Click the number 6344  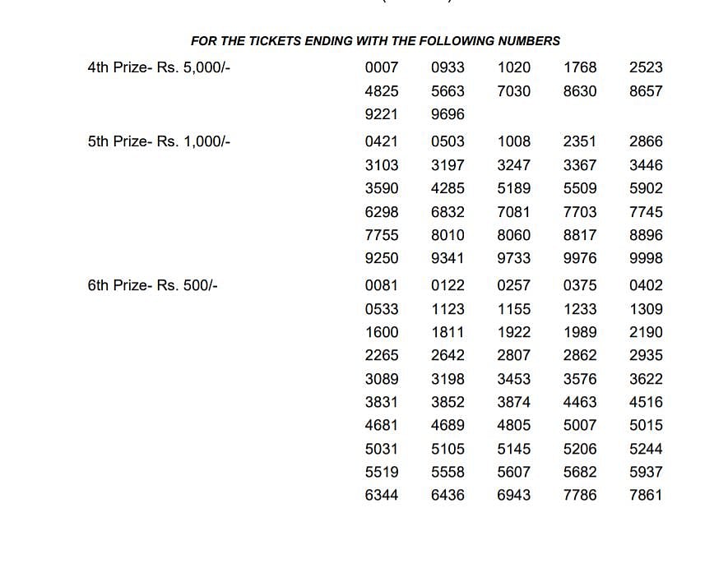point(381,496)
